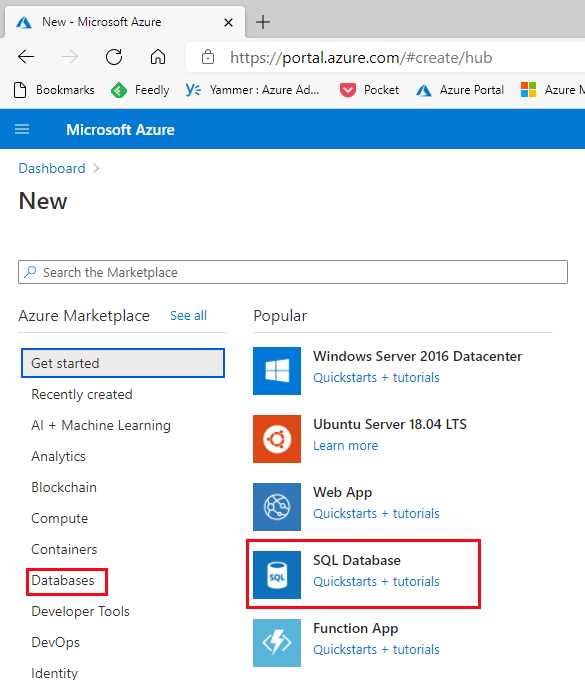Select the New - Microsoft Azure tab
Image resolution: width=585 pixels, height=680 pixels.
(124, 22)
